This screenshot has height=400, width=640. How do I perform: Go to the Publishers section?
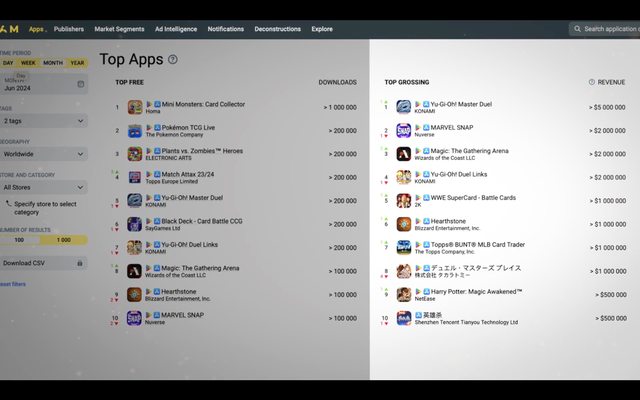(x=69, y=29)
